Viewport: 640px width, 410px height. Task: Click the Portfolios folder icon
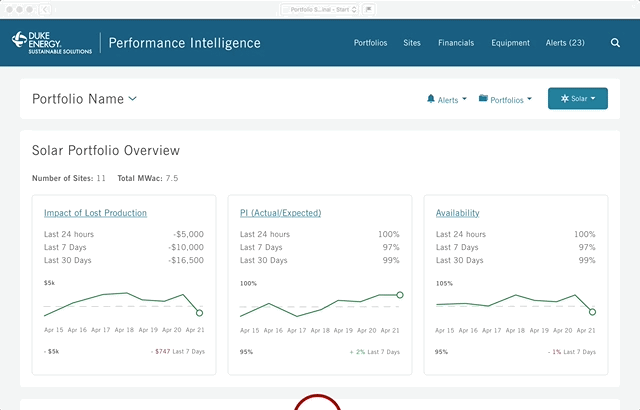tap(483, 98)
